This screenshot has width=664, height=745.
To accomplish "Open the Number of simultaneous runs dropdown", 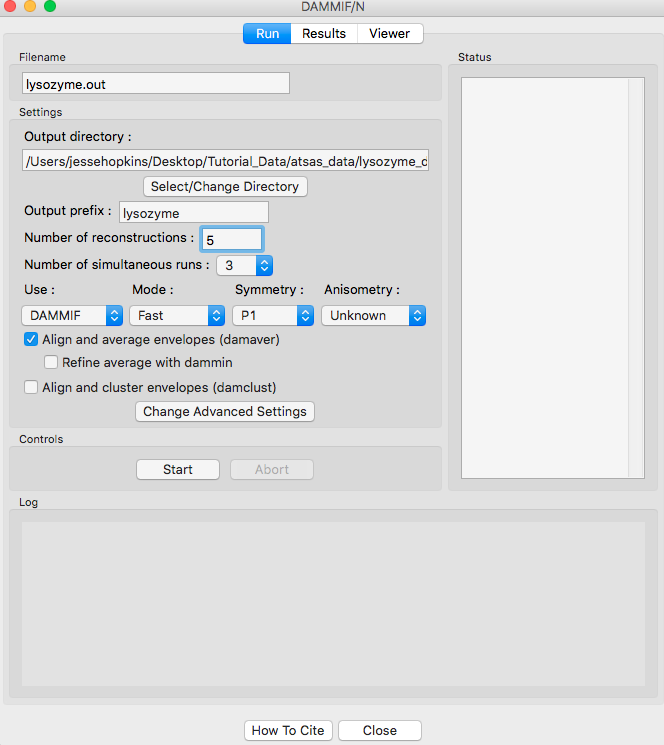I will (245, 265).
